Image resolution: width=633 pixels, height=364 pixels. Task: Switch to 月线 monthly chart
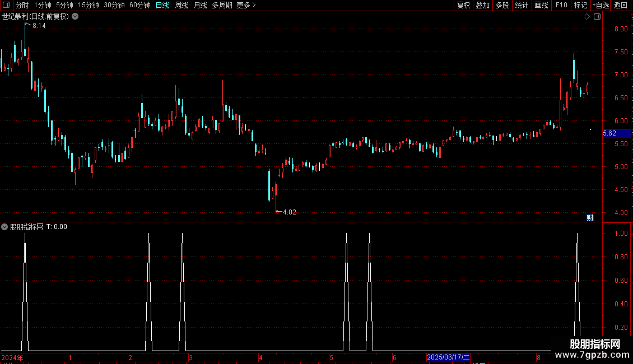[200, 5]
